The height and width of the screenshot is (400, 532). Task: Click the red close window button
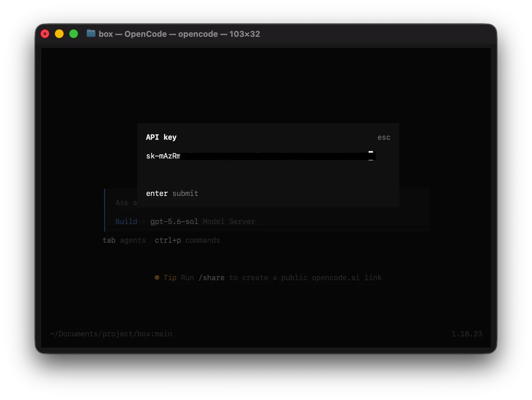click(45, 34)
